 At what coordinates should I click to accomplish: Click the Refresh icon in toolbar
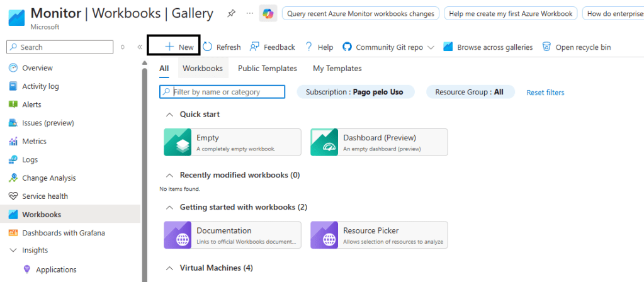pyautogui.click(x=208, y=47)
